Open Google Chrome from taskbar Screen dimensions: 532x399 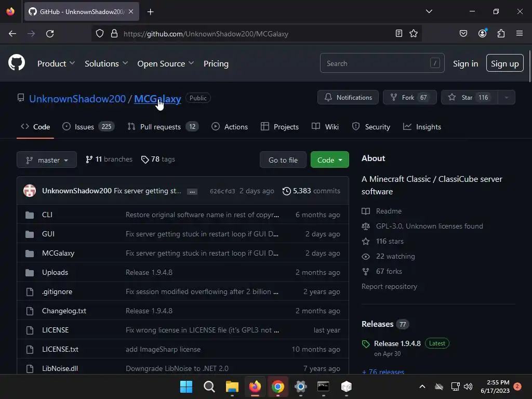click(278, 387)
